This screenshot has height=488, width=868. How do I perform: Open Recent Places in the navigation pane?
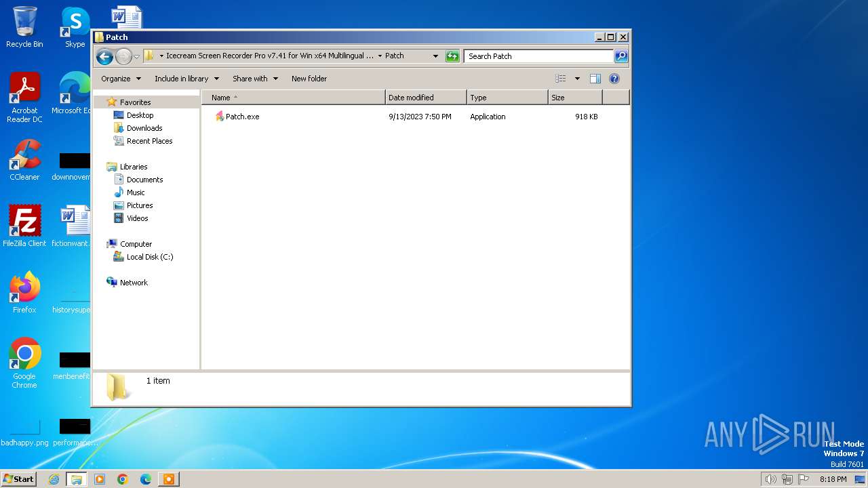coord(149,141)
